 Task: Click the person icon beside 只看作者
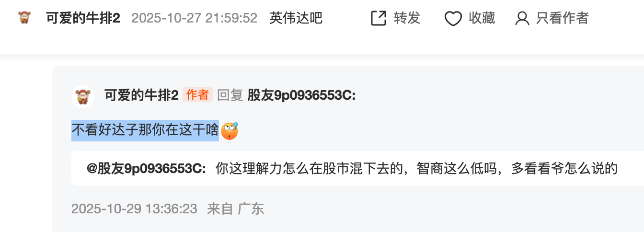click(522, 19)
